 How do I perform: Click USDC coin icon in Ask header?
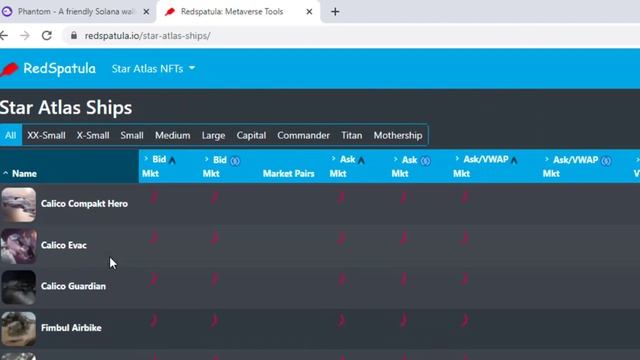point(425,161)
